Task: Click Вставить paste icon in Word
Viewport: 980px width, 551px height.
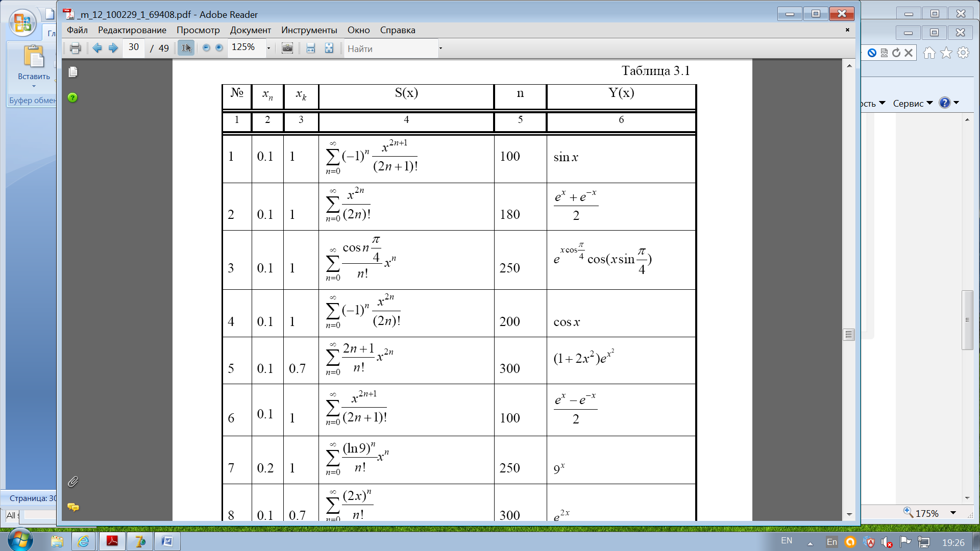Action: tap(34, 57)
